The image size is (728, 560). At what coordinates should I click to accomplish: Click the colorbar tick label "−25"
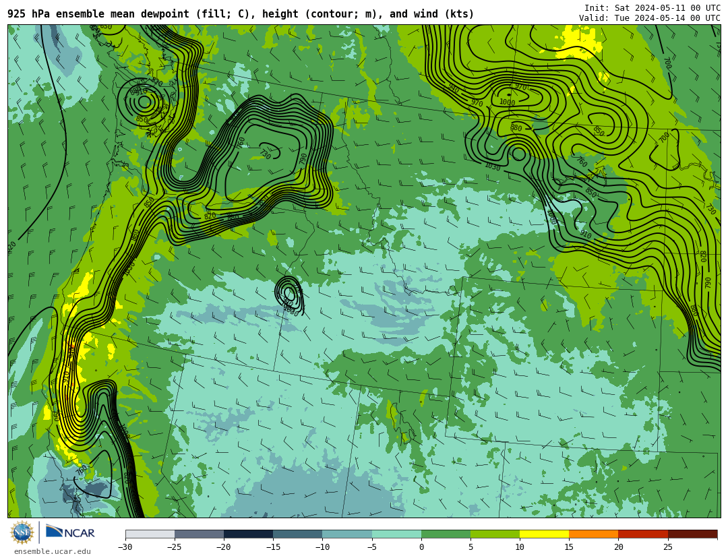[175, 547]
